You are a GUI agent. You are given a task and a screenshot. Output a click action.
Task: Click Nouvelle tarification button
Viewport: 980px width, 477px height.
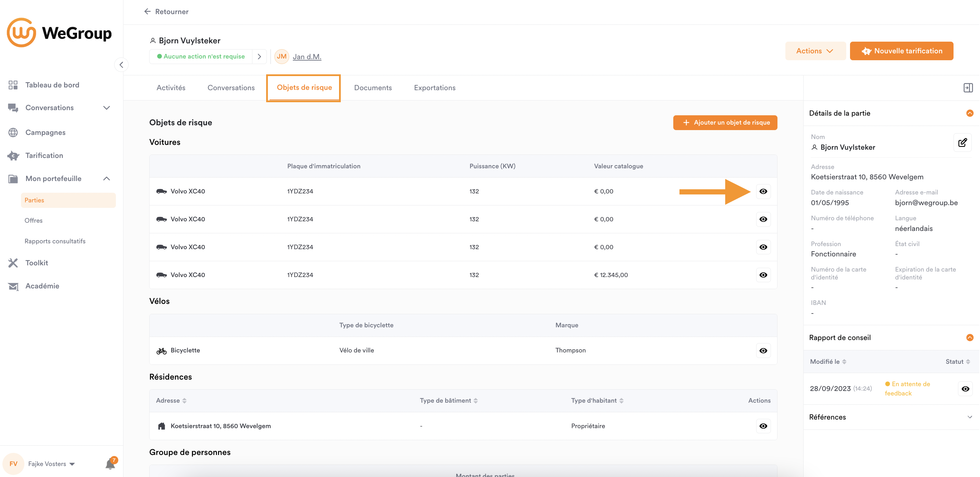[x=901, y=51]
